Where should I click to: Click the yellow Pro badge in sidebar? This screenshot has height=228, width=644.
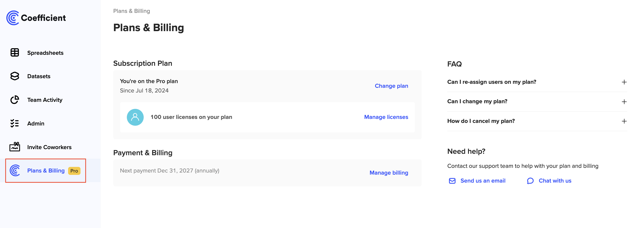click(x=74, y=170)
